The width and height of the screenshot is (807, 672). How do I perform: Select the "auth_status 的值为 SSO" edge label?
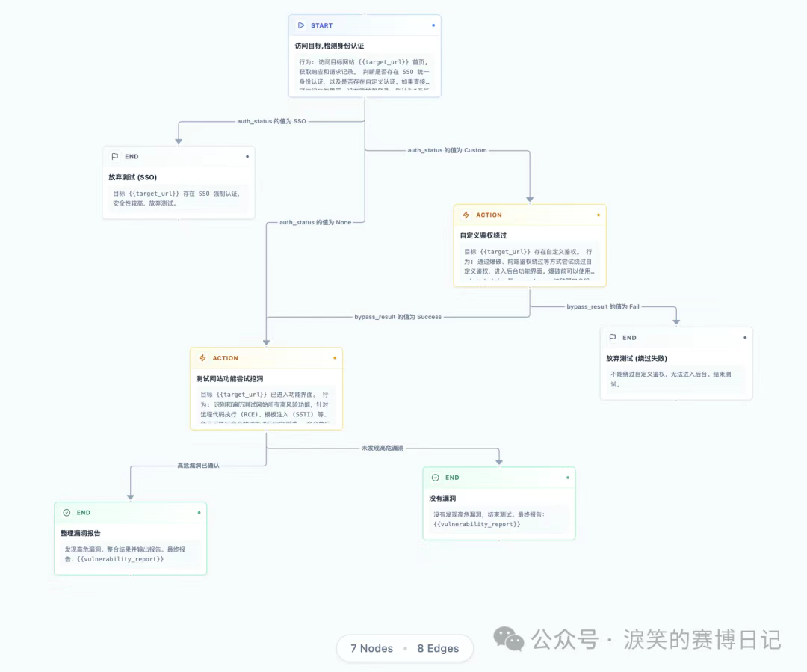point(271,121)
